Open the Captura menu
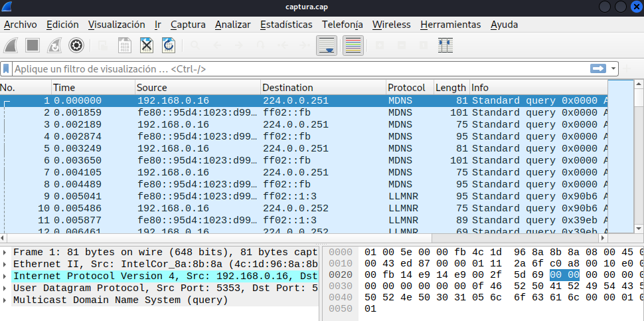This screenshot has height=321, width=644. pos(188,25)
